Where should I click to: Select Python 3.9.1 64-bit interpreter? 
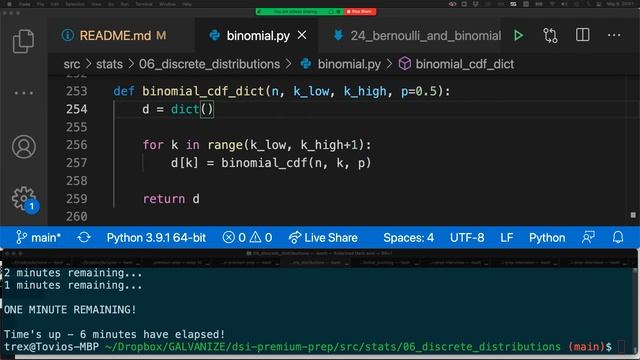[156, 238]
